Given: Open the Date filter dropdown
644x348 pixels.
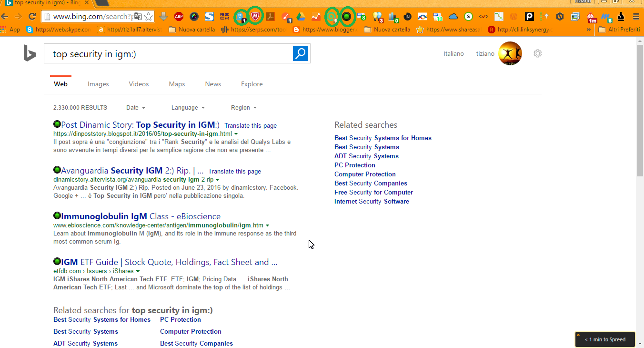Looking at the screenshot, I should click(136, 108).
